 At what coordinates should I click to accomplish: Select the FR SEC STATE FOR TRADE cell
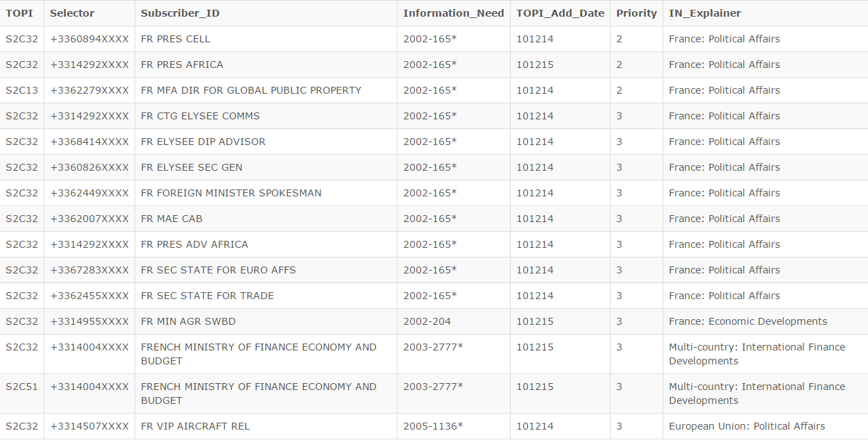(x=207, y=296)
